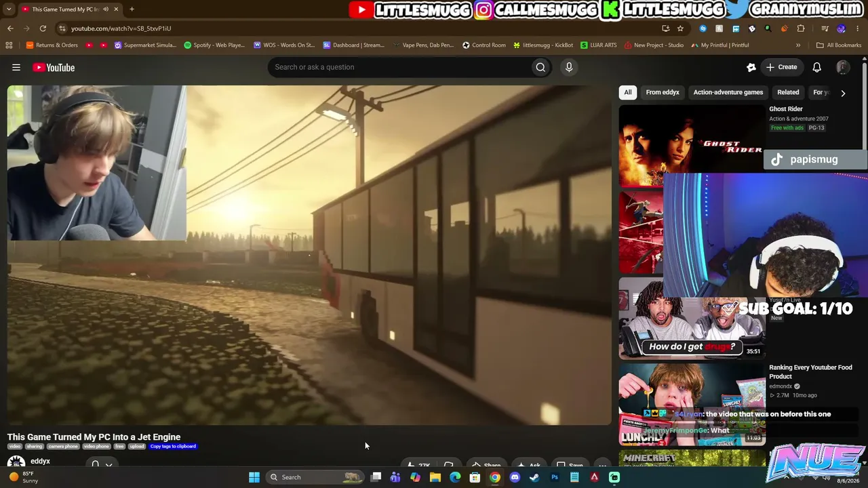Open the bookmarks bar apps grid icon
The image size is (868, 488).
(9, 45)
